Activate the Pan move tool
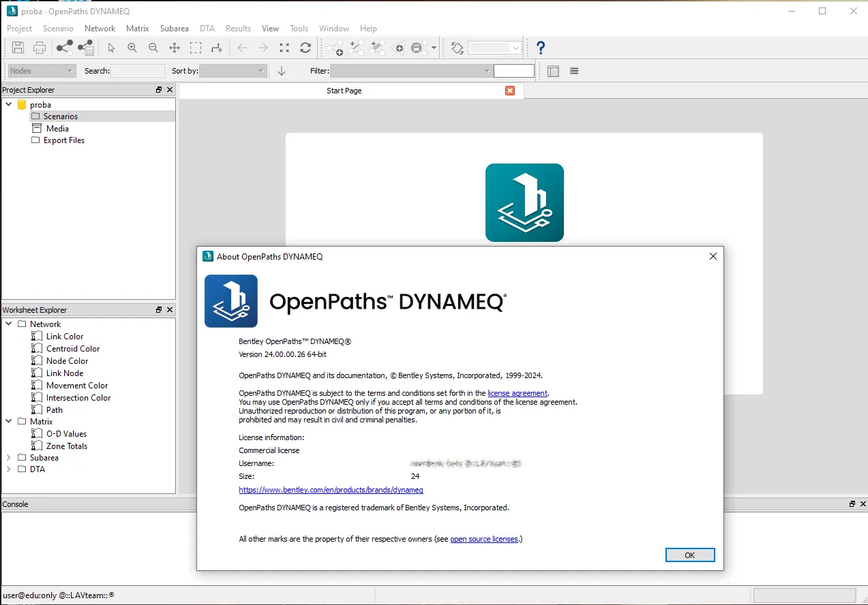This screenshot has width=868, height=605. click(x=175, y=48)
